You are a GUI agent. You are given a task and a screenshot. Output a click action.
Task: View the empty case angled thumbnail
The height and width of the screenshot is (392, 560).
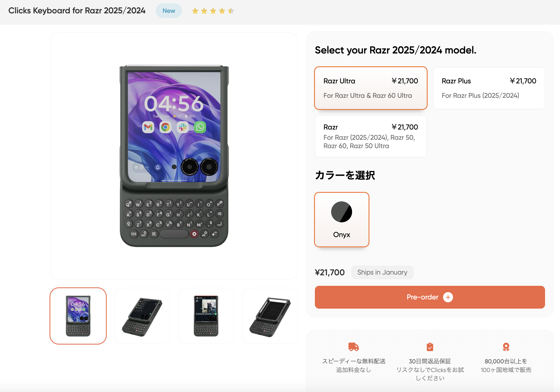pyautogui.click(x=270, y=316)
